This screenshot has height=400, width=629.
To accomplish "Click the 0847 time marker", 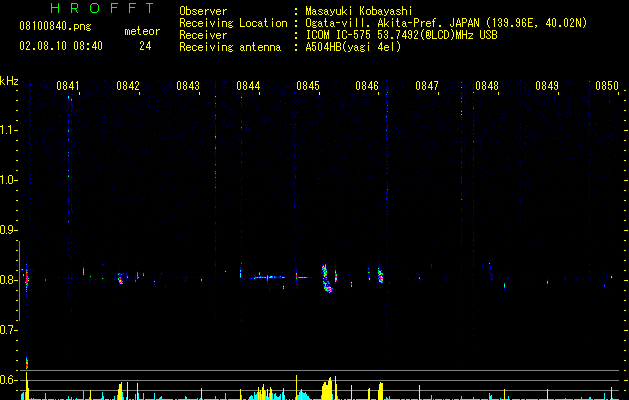I will [x=427, y=86].
